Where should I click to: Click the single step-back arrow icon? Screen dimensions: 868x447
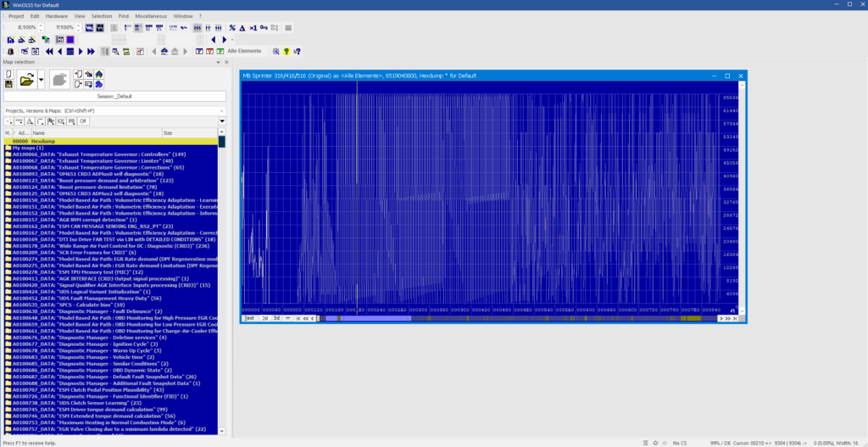[60, 52]
